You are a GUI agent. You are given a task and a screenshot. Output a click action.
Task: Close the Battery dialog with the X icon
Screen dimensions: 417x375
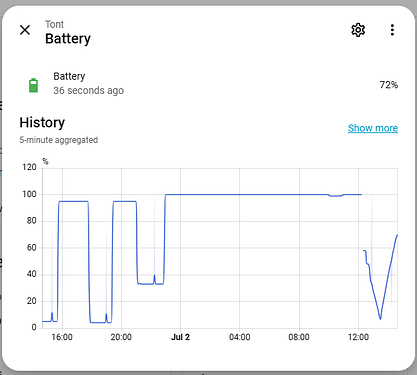(x=25, y=30)
